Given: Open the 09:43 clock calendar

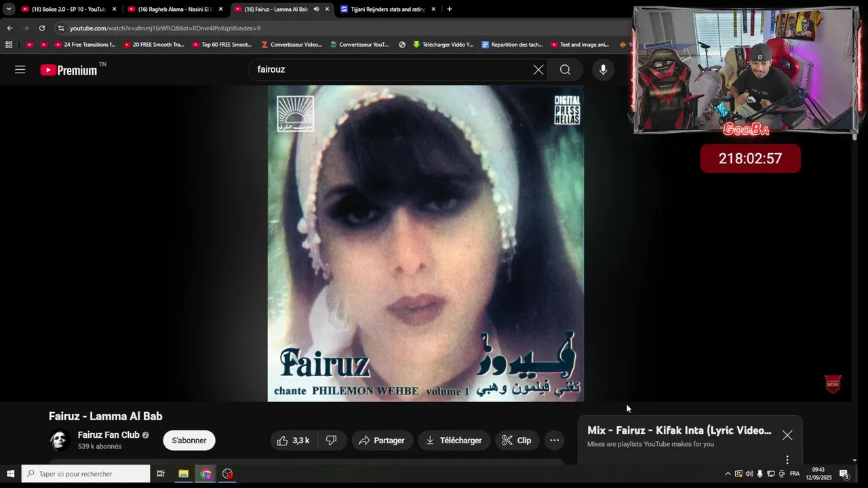Looking at the screenshot, I should tap(818, 474).
